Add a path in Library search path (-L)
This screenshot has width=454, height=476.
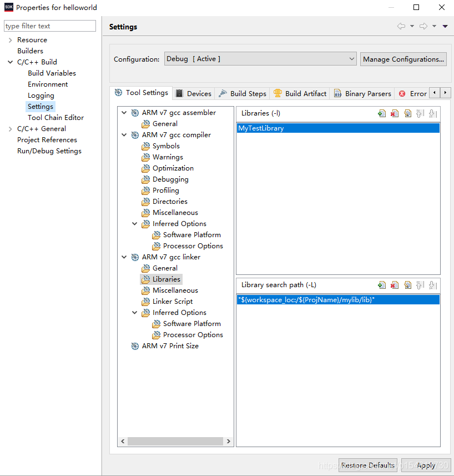click(x=381, y=285)
